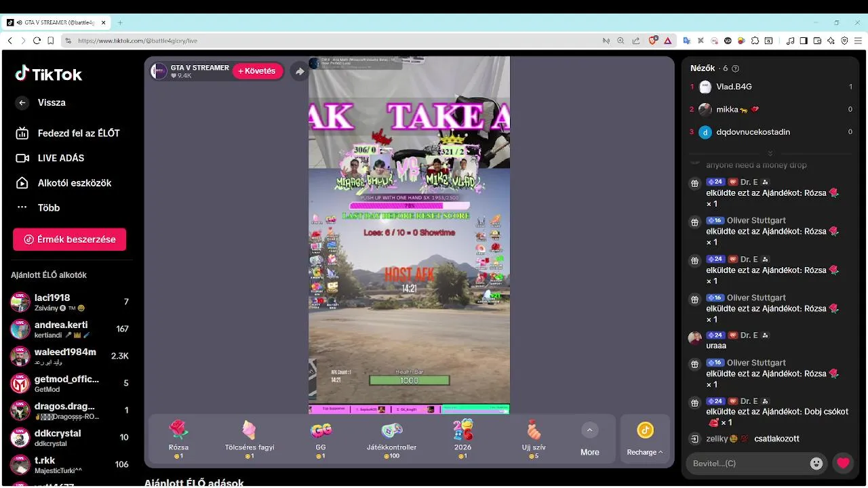Send the Játékkontroller gift
This screenshot has width=868, height=488.
tap(392, 439)
